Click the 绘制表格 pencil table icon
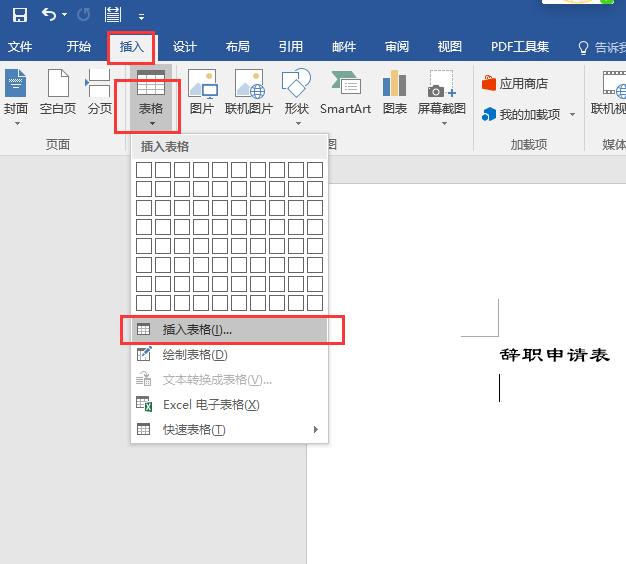626x564 pixels. pos(144,354)
